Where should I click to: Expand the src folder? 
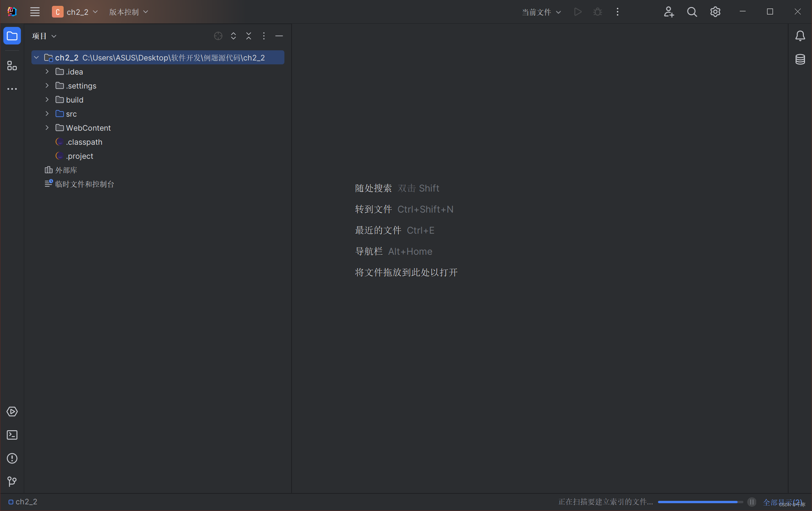pyautogui.click(x=47, y=114)
